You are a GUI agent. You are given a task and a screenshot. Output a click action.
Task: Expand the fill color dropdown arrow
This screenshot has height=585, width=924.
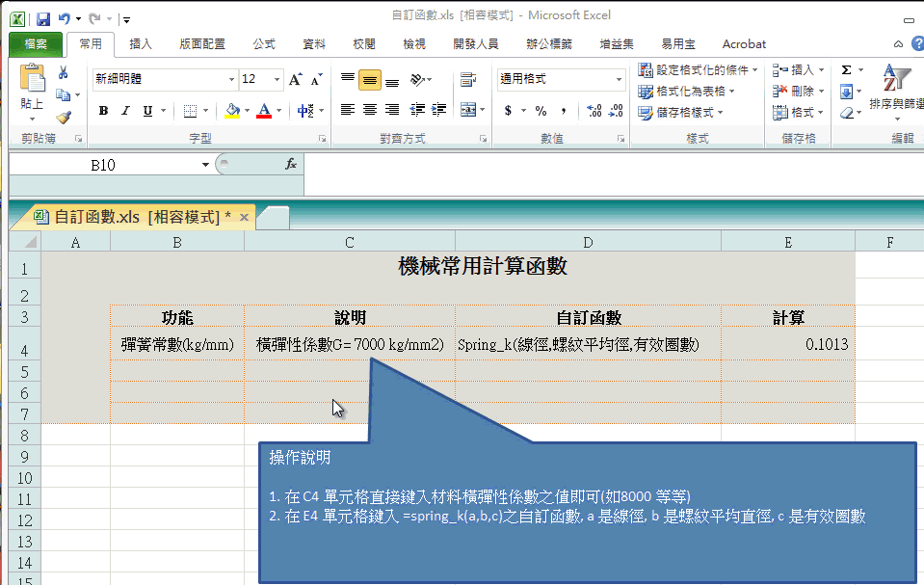coord(247,110)
